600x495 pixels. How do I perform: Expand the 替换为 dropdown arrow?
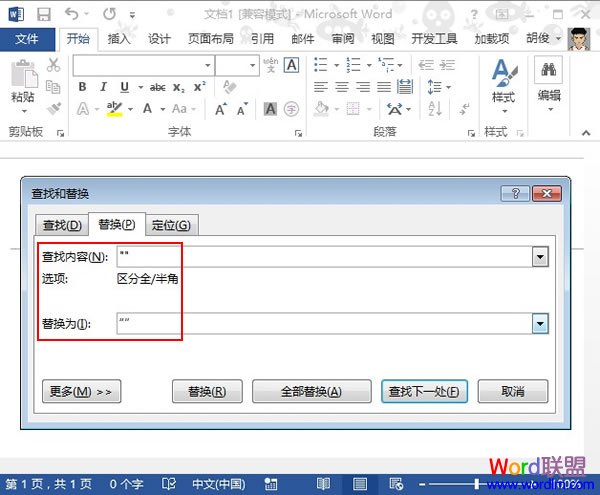[x=540, y=324]
